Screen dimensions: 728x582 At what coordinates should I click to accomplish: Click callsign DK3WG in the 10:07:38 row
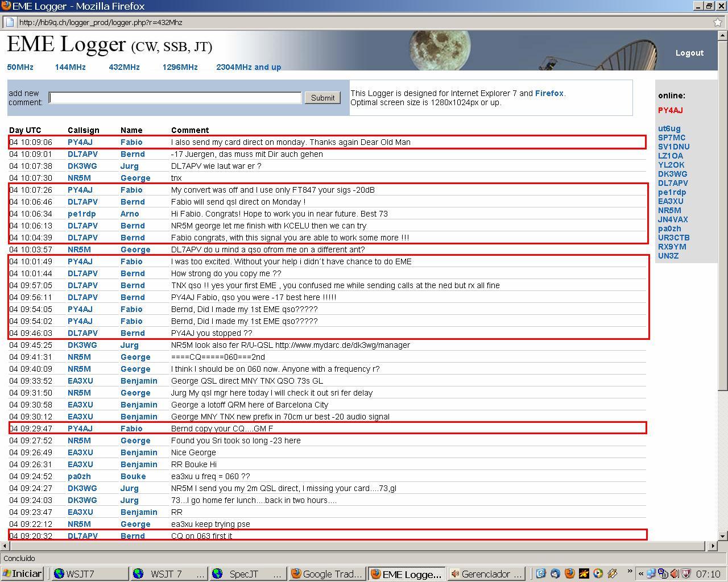coord(82,166)
